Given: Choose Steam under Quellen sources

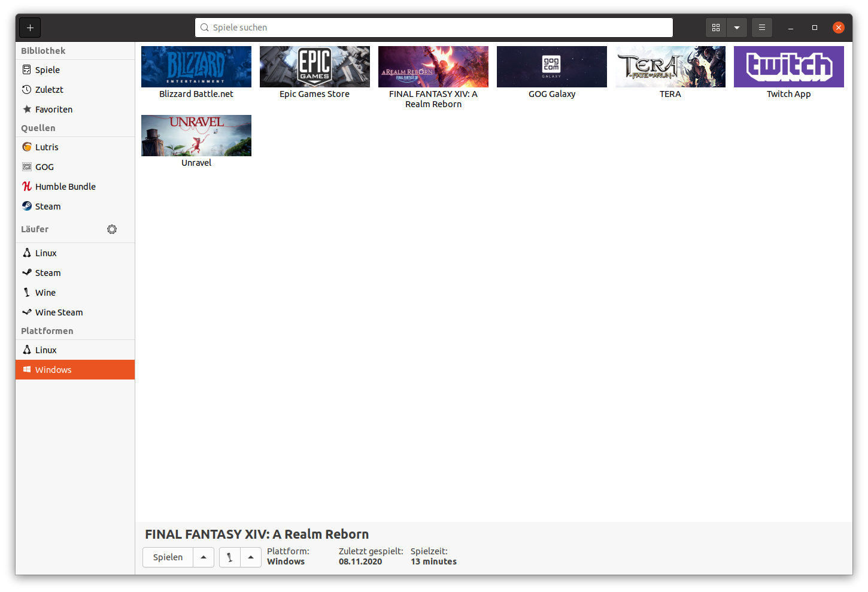Looking at the screenshot, I should (x=48, y=207).
